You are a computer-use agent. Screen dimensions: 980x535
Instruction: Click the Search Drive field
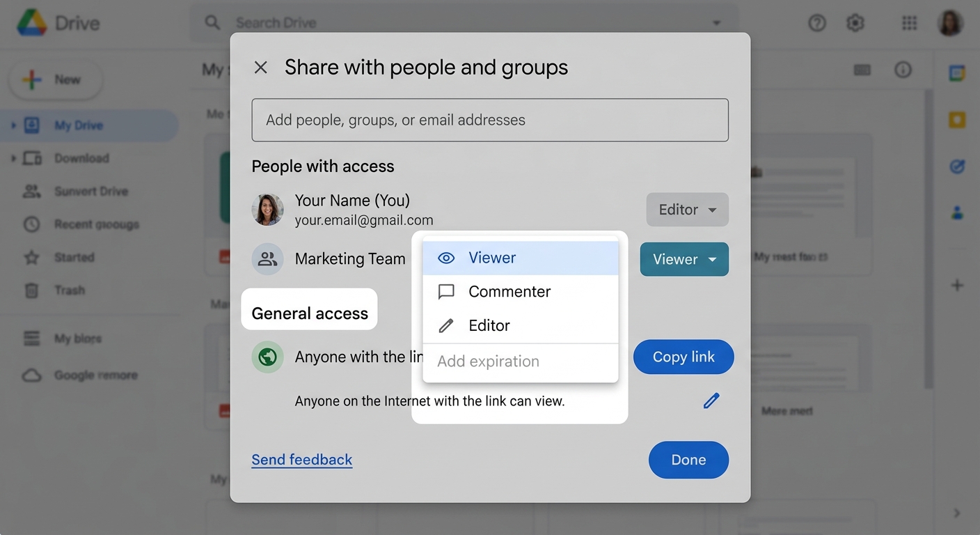464,23
